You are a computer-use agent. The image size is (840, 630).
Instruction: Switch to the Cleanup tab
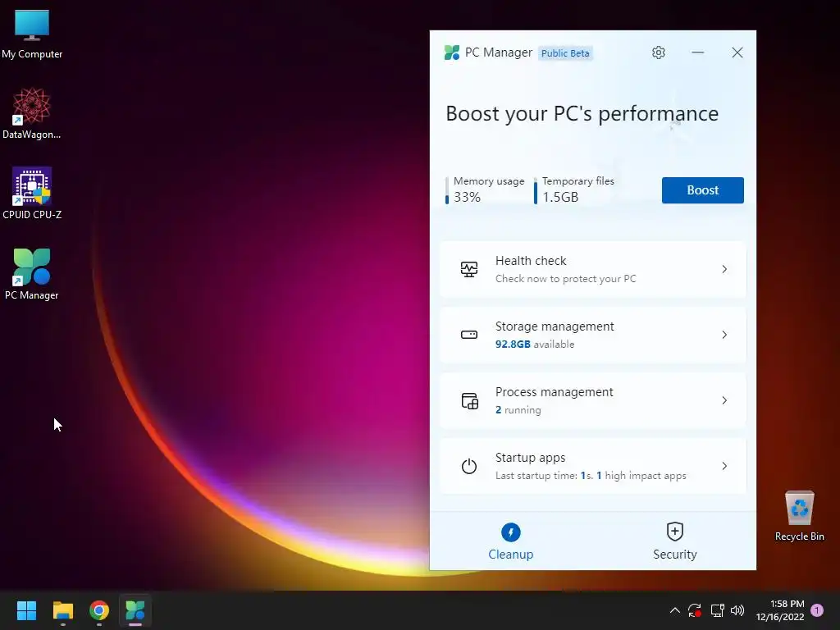(510, 541)
